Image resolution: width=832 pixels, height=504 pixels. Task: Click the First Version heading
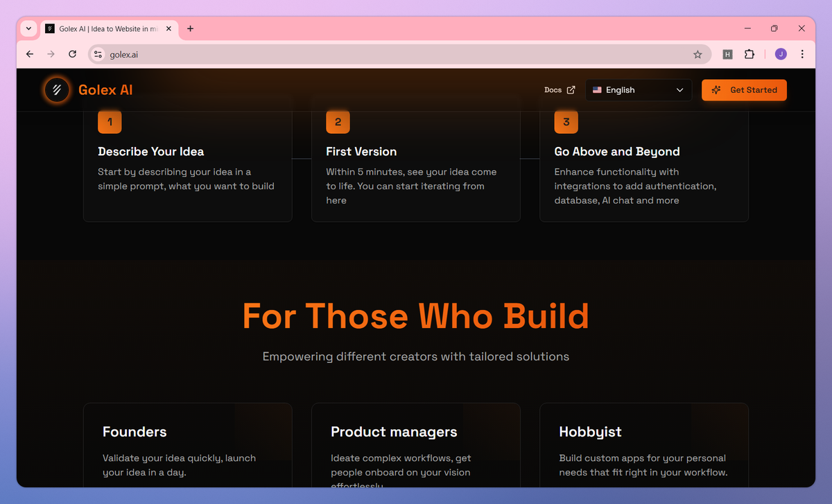point(361,152)
